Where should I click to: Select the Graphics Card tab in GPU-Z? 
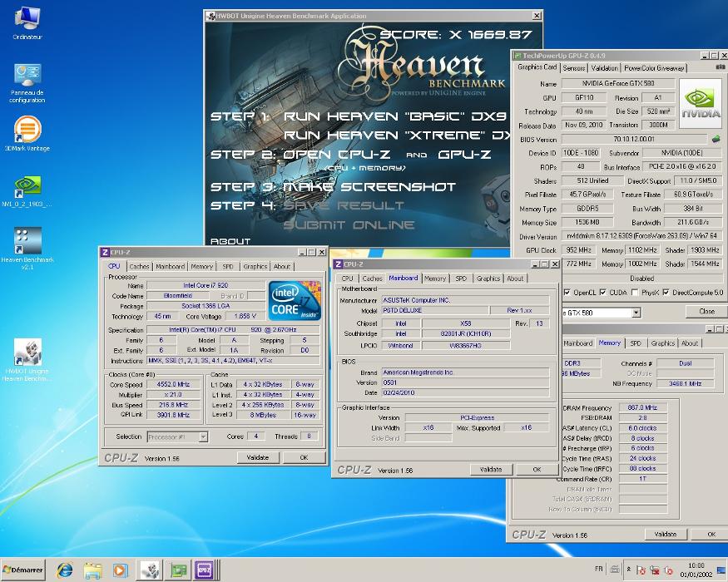537,67
